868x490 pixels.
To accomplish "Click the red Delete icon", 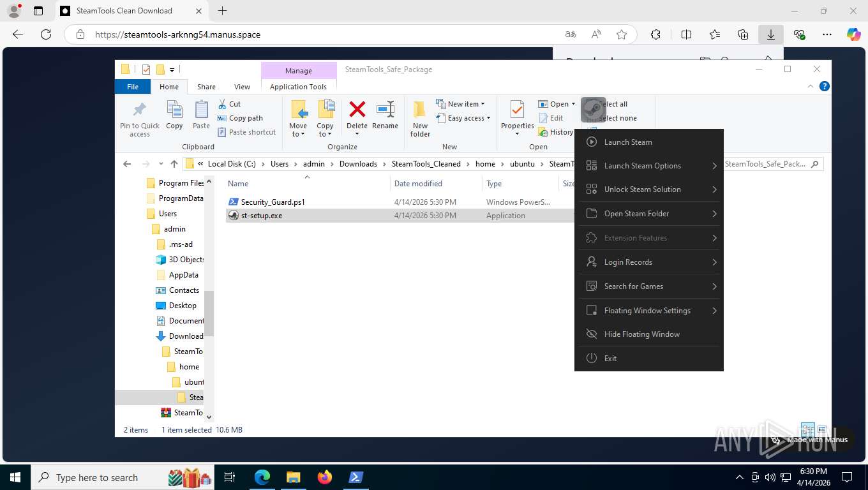I will [x=357, y=109].
